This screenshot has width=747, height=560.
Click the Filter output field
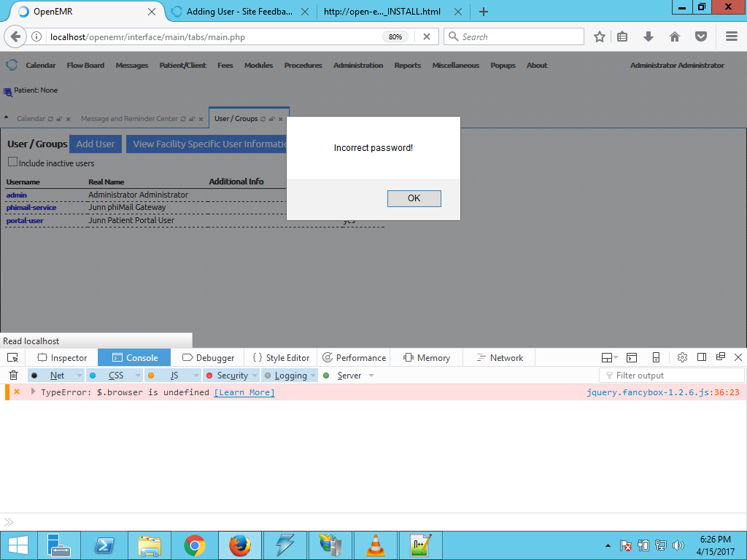click(x=672, y=376)
